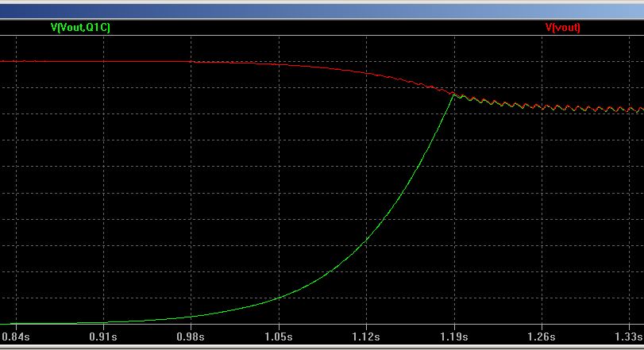Click the 1.33s time axis label
This screenshot has width=644, height=350.
[629, 337]
